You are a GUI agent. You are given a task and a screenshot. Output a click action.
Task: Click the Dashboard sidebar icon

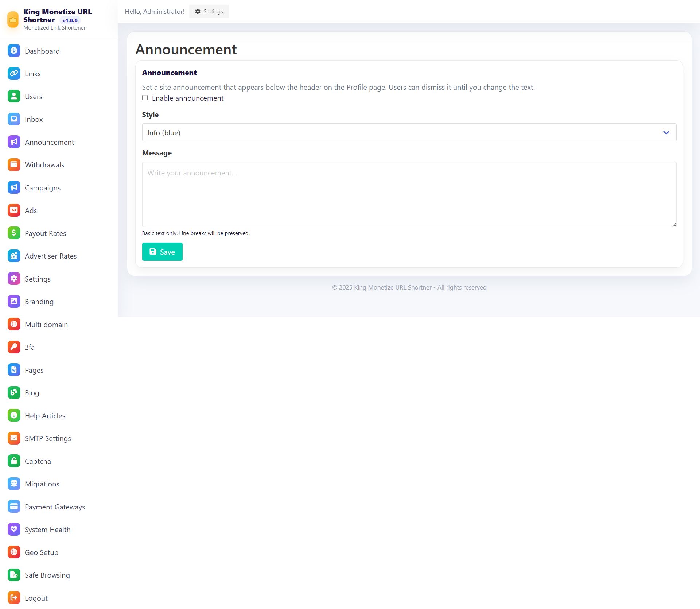pyautogui.click(x=14, y=51)
